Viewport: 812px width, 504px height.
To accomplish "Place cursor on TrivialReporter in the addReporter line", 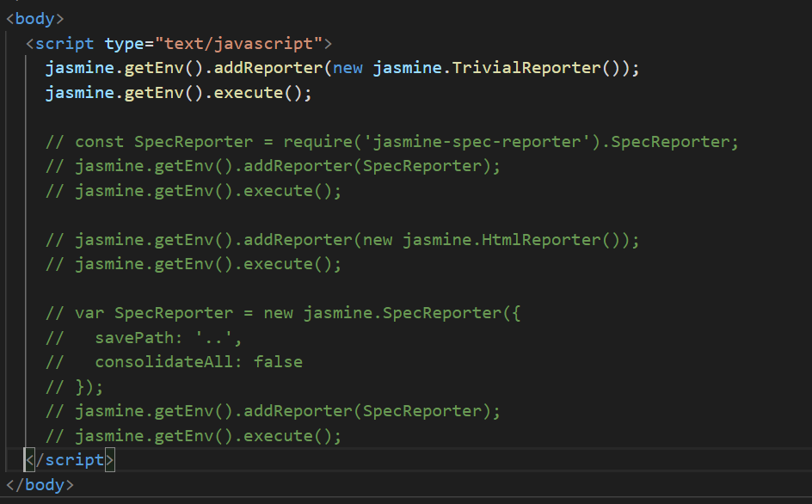I will coord(526,68).
